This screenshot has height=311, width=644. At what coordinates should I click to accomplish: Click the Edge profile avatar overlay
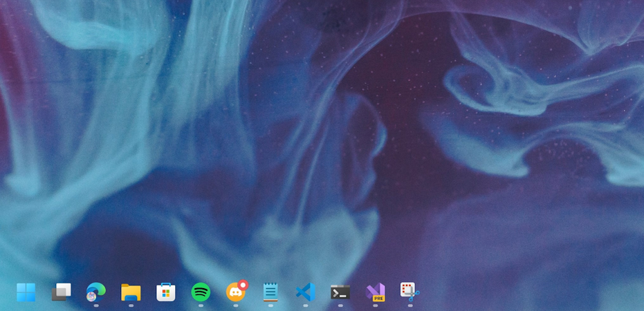(91, 296)
